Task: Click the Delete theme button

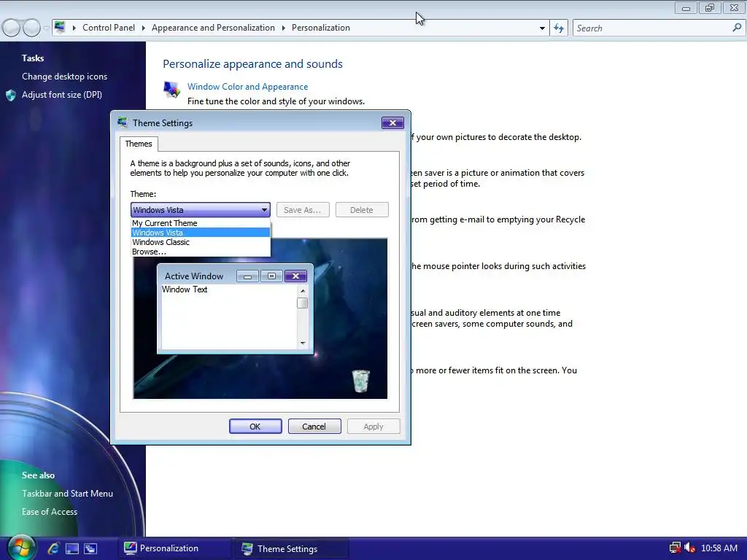Action: pyautogui.click(x=362, y=210)
